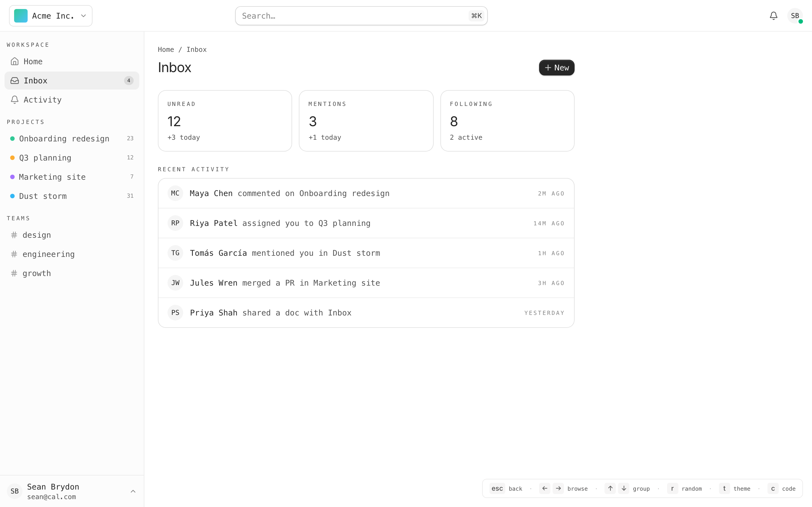The width and height of the screenshot is (812, 507).
Task: Click the New button
Action: pos(556,68)
